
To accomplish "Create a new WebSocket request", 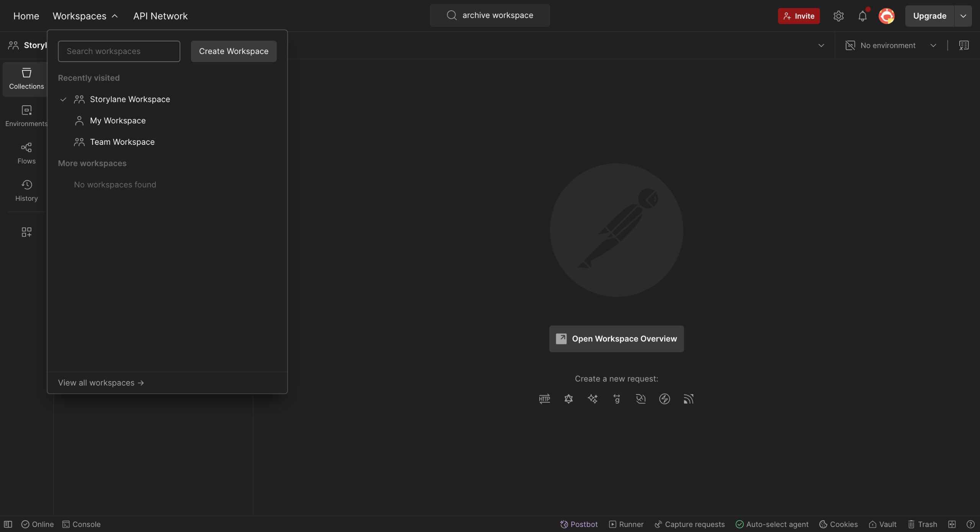I will pos(640,399).
